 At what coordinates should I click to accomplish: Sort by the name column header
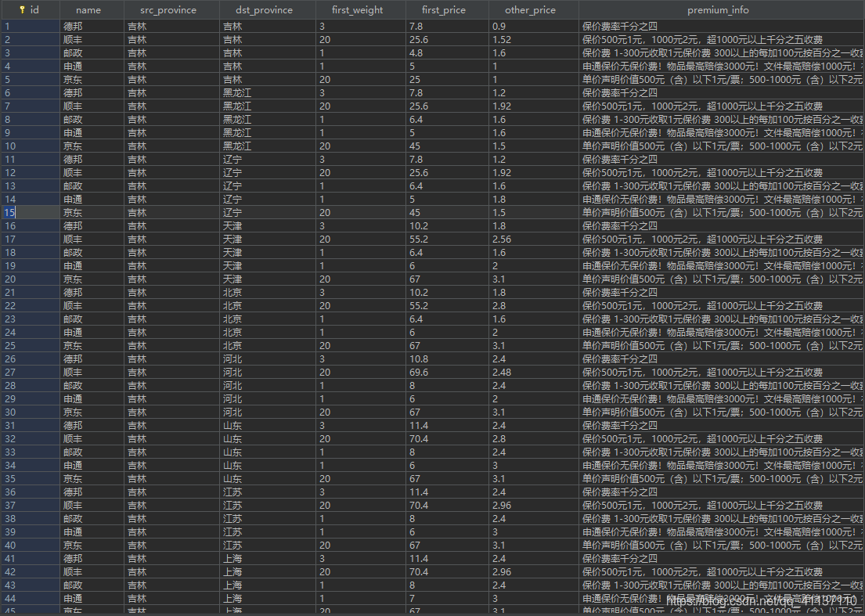[x=88, y=10]
